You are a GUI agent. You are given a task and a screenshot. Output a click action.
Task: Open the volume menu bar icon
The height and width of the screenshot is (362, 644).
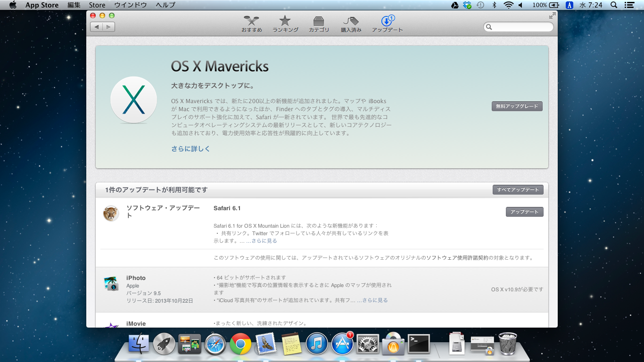click(x=521, y=5)
